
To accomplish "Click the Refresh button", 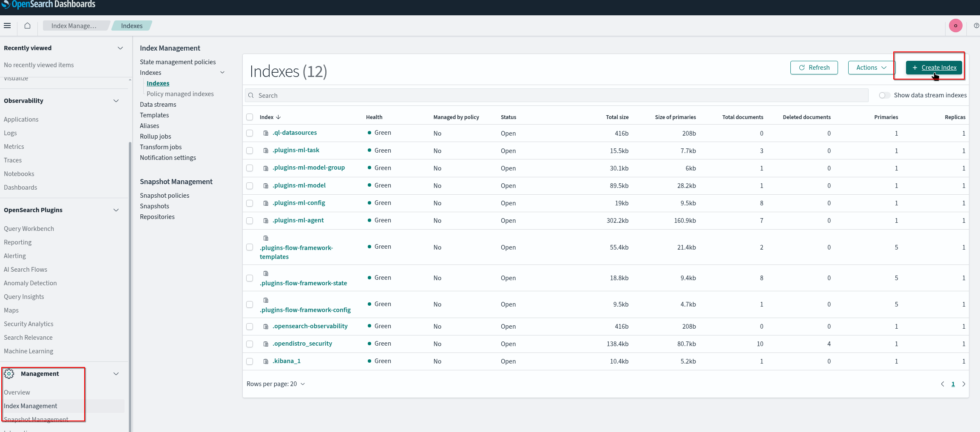I will pyautogui.click(x=814, y=68).
